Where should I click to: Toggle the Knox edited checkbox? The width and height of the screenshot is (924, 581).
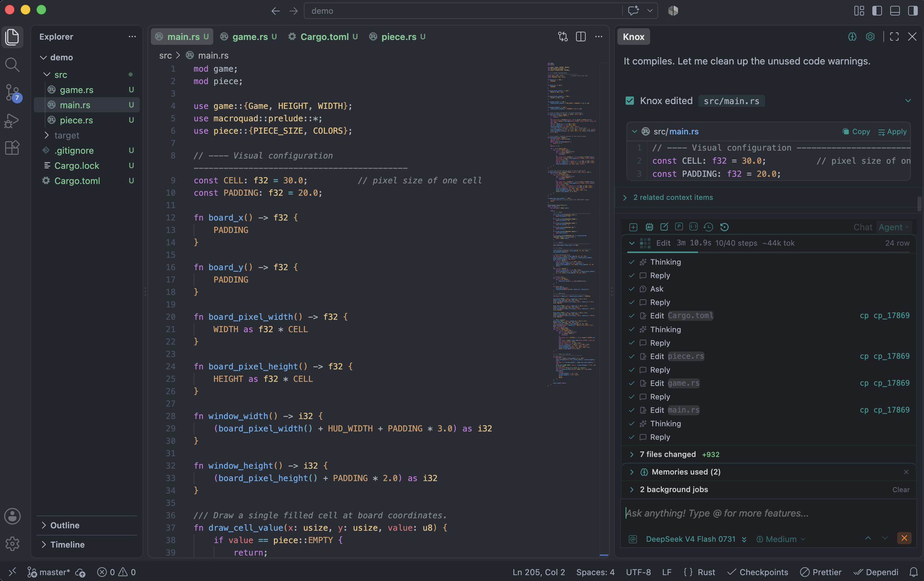pos(630,101)
